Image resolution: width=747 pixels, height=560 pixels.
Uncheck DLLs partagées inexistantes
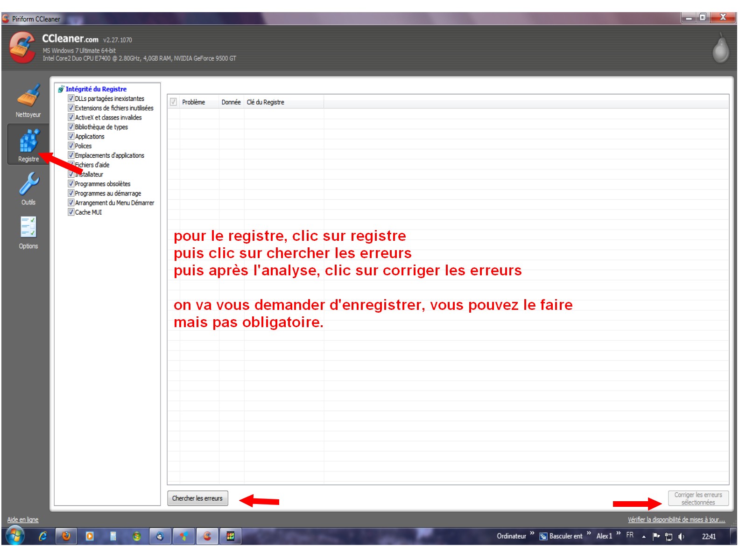point(71,98)
